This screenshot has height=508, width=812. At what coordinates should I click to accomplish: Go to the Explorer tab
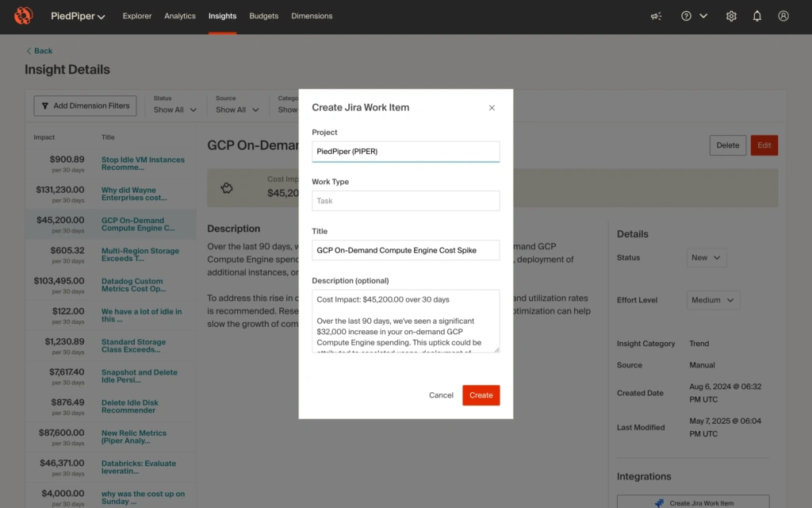(137, 16)
